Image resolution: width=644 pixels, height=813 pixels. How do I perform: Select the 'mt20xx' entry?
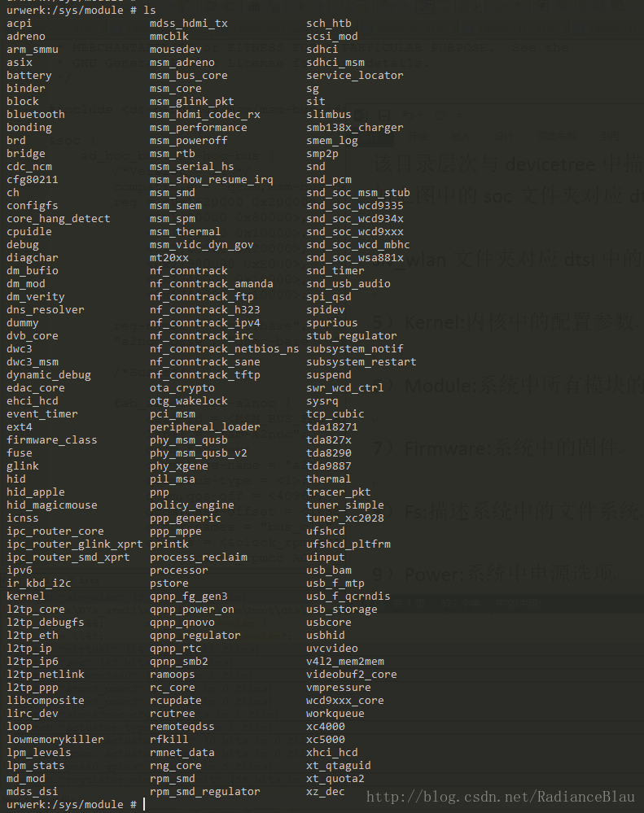point(169,257)
